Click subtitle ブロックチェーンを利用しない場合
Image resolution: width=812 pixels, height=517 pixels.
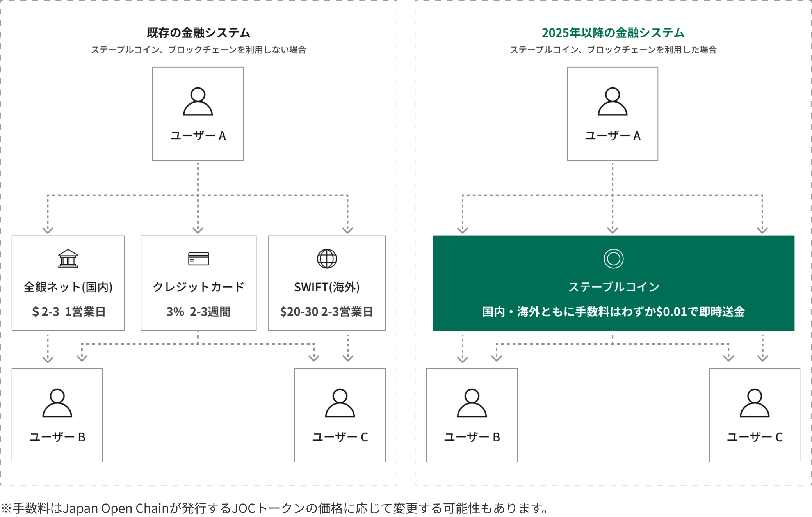[237, 50]
